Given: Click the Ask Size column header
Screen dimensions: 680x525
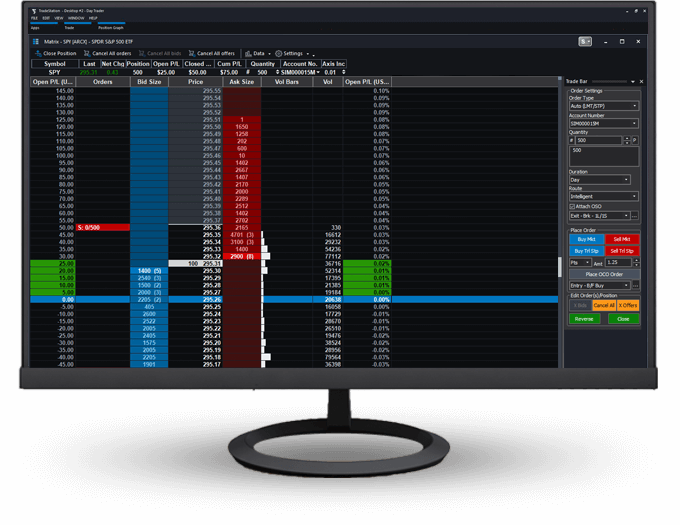Looking at the screenshot, I should coord(242,82).
